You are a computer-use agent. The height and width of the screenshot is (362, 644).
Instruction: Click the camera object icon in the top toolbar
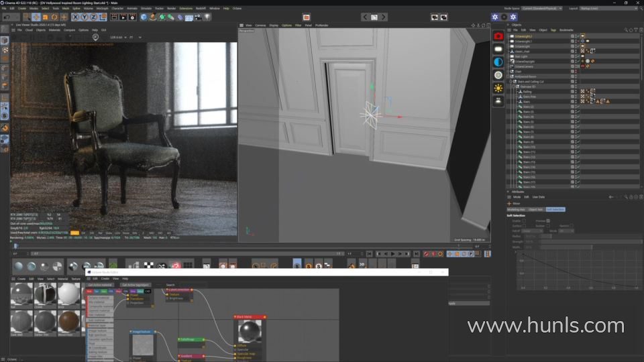tap(198, 17)
